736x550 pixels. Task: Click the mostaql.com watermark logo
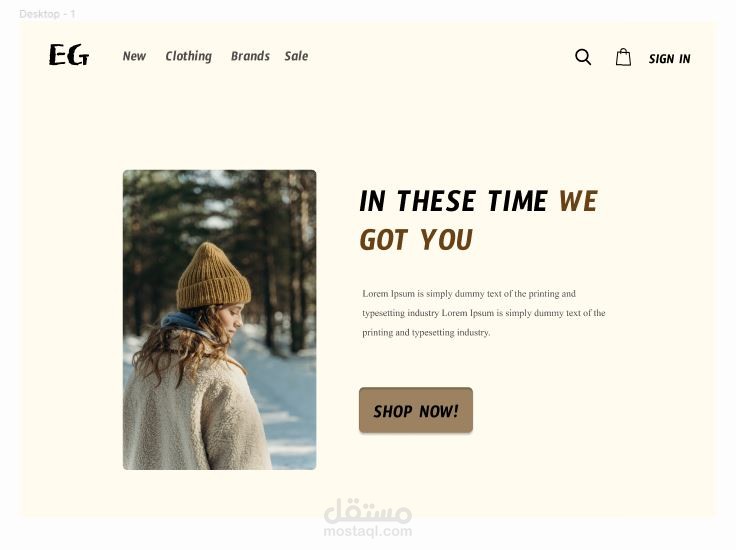point(368,512)
